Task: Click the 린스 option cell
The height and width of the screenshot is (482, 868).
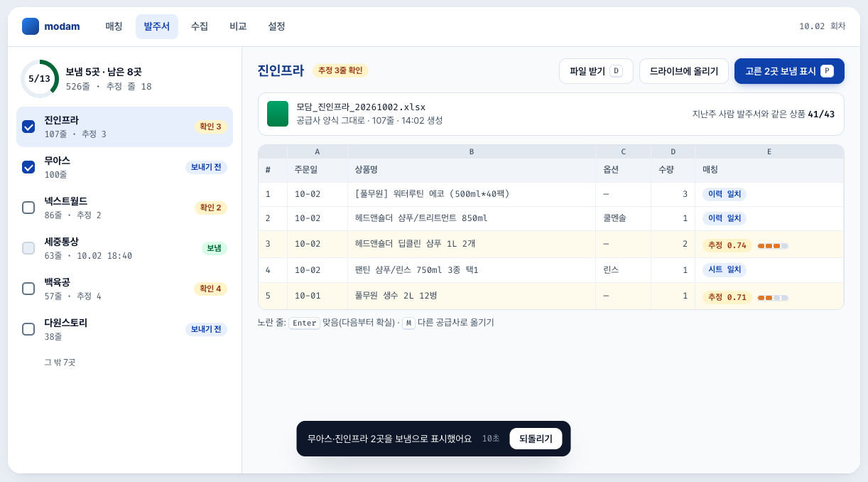Action: (624, 270)
